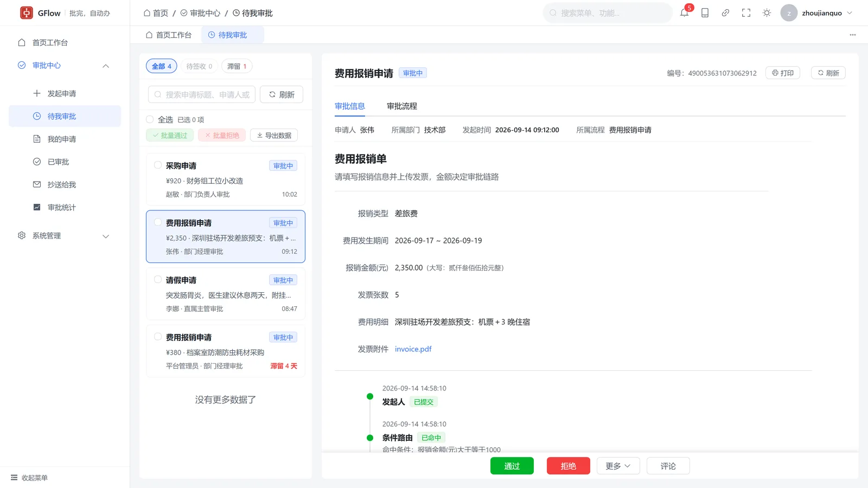
Task: Toggle fullscreen mode icon
Action: tap(746, 12)
